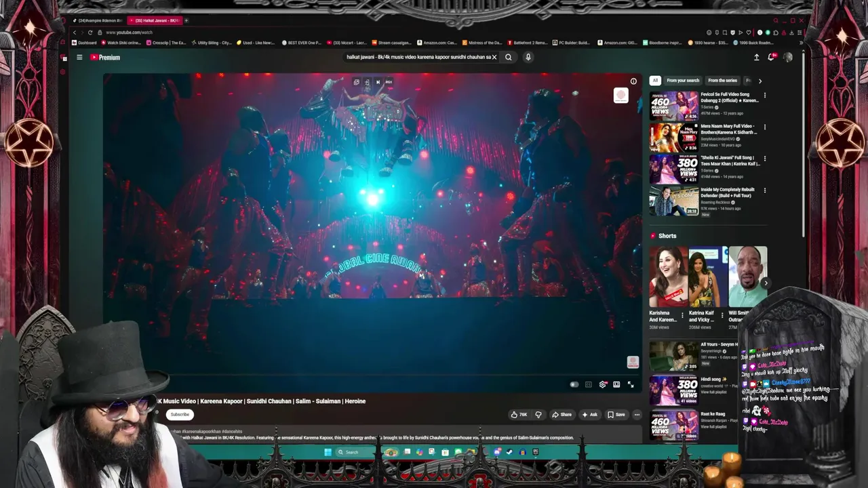Viewport: 868px width, 488px height.
Task: Like the video with thumbs up
Action: coord(519,415)
